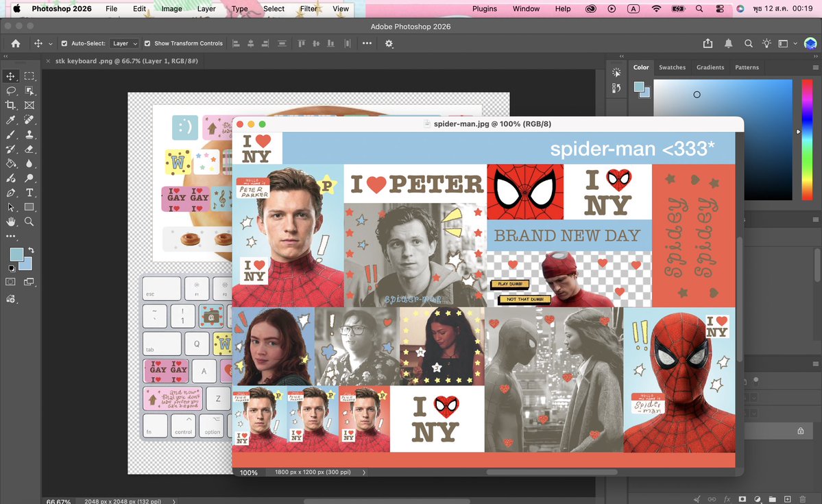Select the Blur tool
Screen dimensions: 822x504
29,164
